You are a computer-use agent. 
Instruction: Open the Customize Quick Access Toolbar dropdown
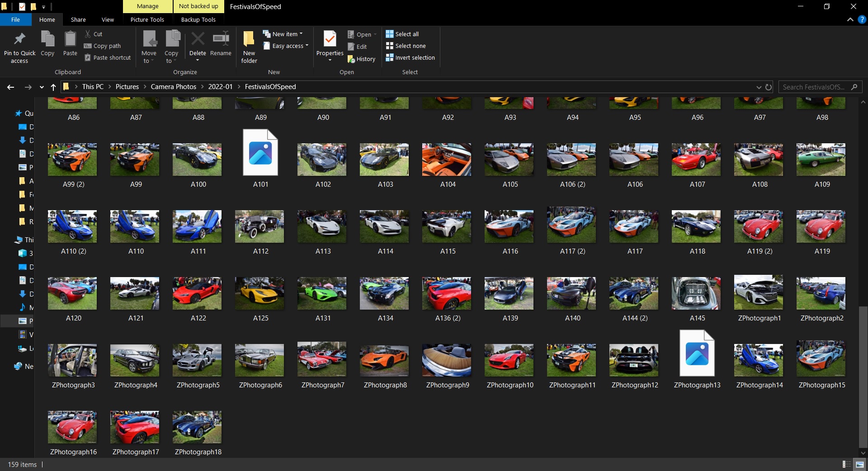point(43,7)
